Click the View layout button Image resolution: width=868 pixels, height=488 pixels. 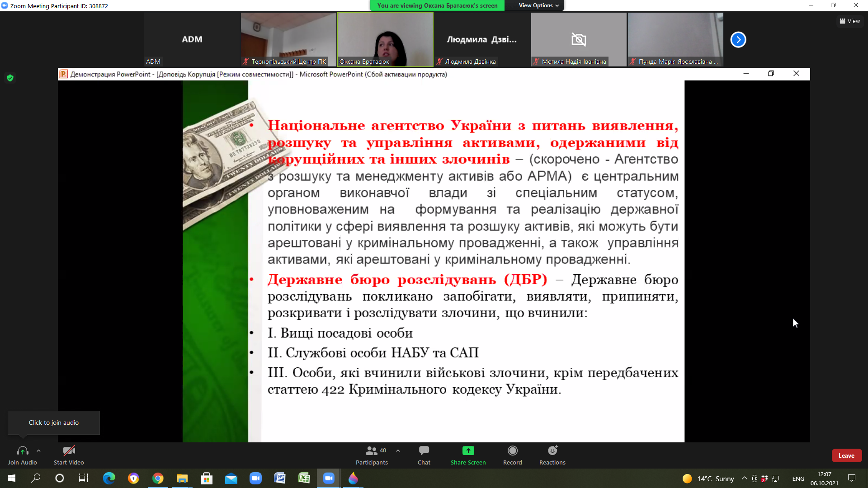850,21
